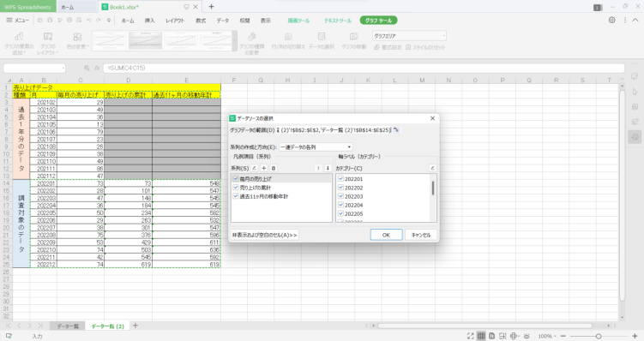The width and height of the screenshot is (644, 341).
Task: Uncheck category 202204 checkbox
Action: click(340, 205)
